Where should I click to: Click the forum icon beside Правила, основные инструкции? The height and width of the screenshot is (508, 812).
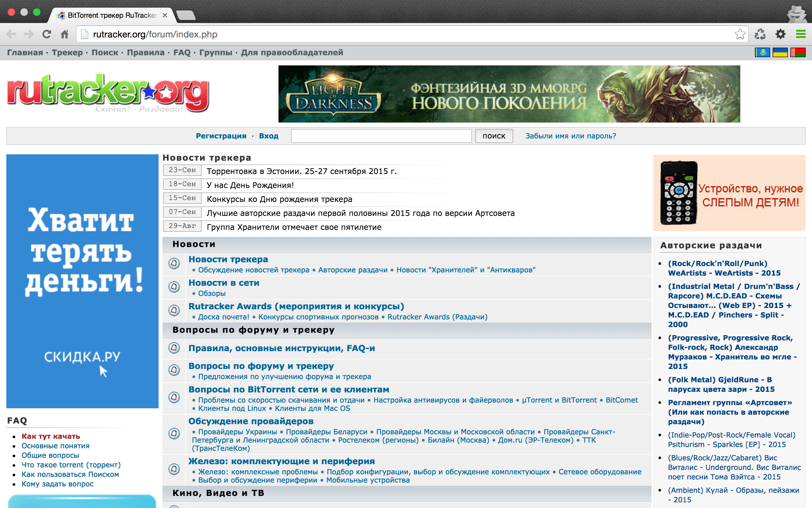[x=174, y=348]
